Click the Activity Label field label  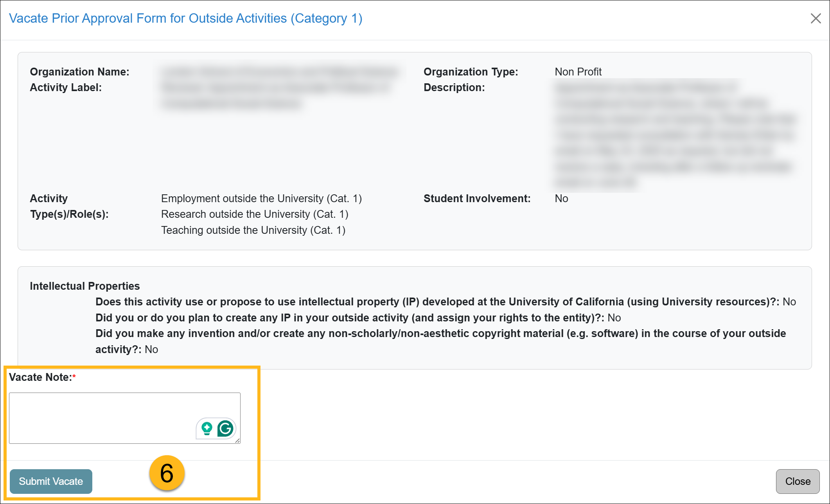tap(66, 87)
